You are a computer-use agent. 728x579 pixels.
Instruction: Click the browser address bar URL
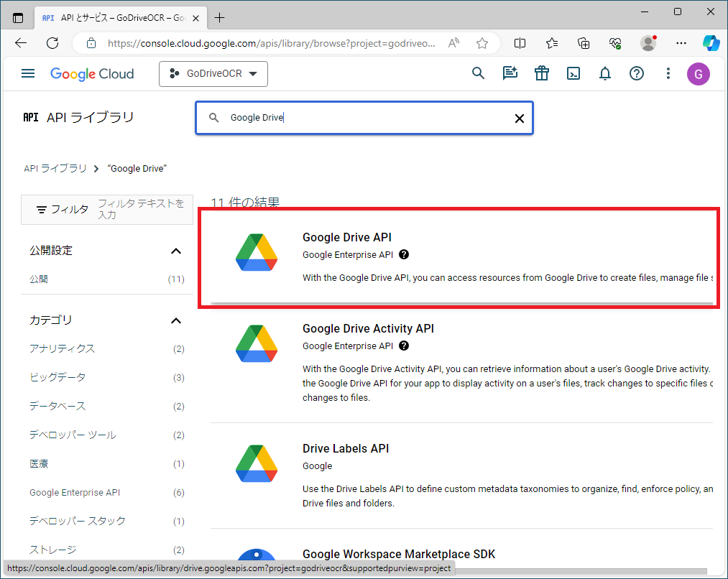(271, 43)
